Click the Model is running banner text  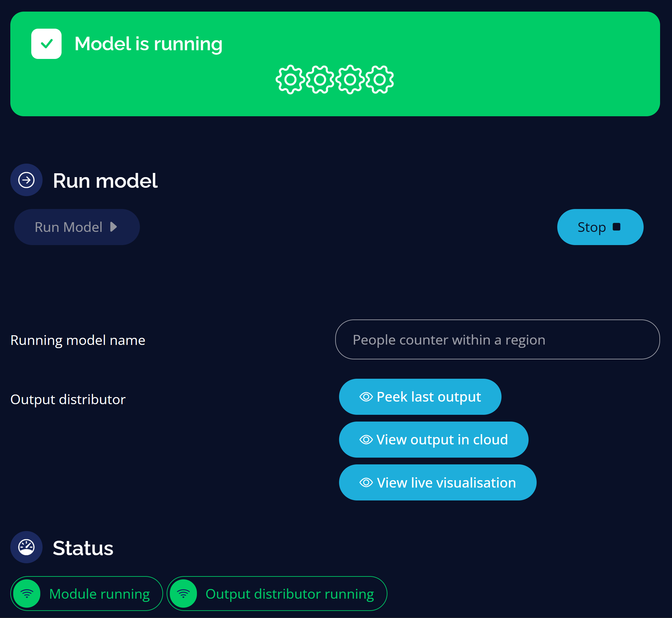point(148,44)
